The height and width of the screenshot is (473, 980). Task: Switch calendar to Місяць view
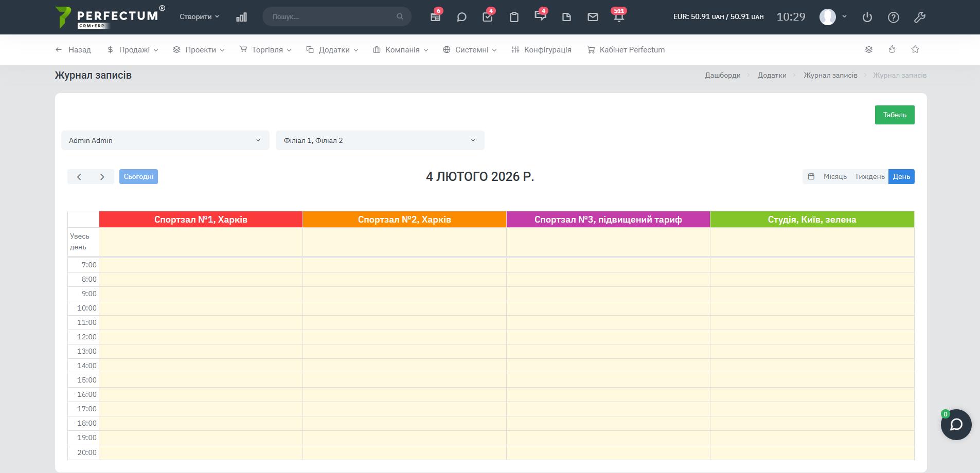[834, 176]
